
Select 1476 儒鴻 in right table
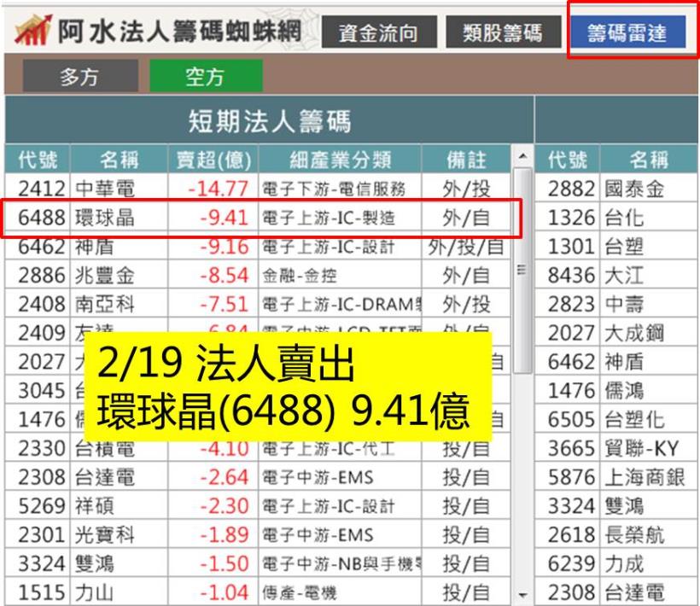(616, 390)
